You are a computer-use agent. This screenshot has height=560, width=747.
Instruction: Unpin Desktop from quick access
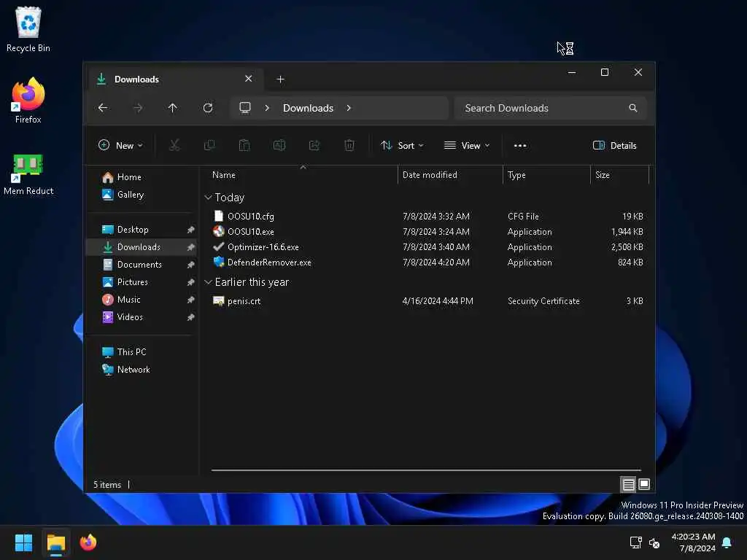(190, 230)
